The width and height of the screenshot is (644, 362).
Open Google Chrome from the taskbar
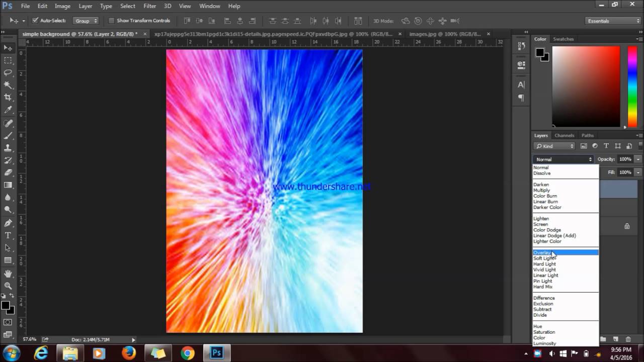pos(188,353)
